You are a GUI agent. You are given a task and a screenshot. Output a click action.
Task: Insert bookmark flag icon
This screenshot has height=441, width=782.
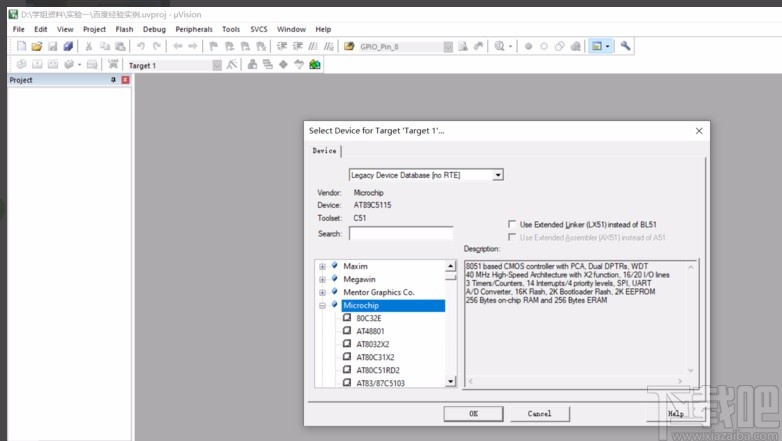[x=213, y=46]
